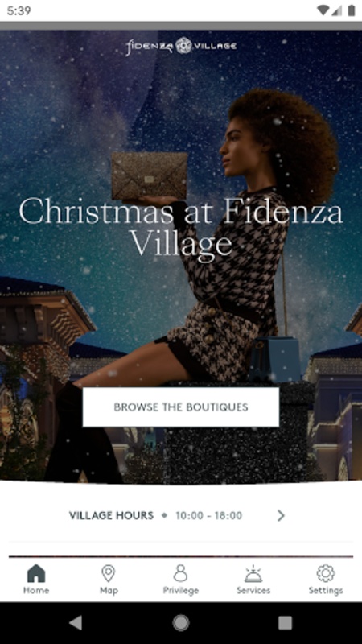Screen dimensions: 362x644
Task: Tap the cellular signal icon in status bar
Action: click(x=337, y=10)
